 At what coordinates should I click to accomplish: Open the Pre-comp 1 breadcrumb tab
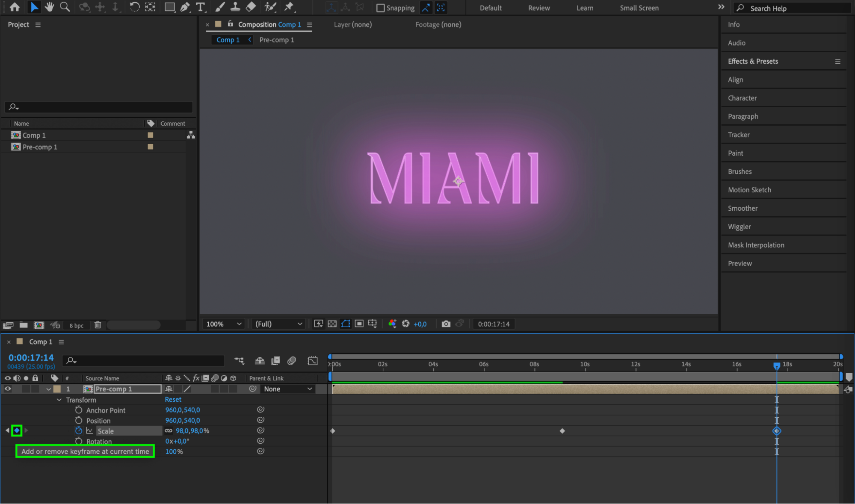tap(277, 40)
